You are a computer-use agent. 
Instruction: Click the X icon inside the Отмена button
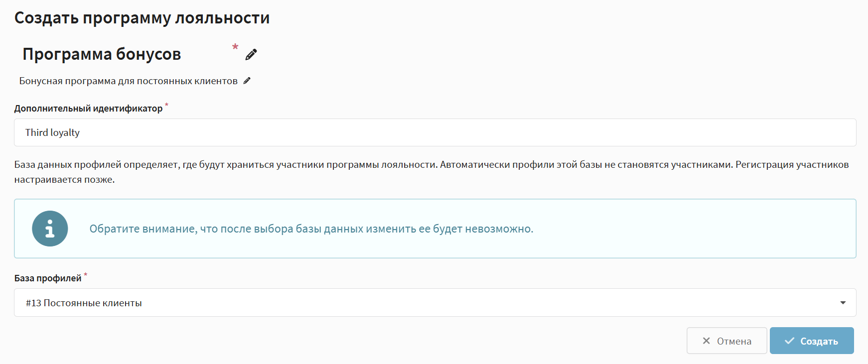(x=706, y=341)
